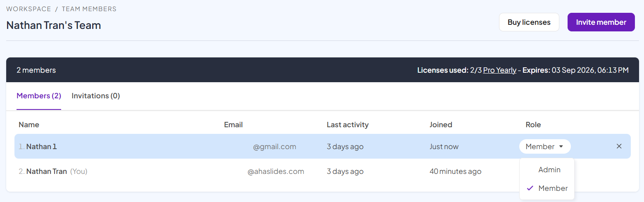Click the Role column header

(x=533, y=125)
